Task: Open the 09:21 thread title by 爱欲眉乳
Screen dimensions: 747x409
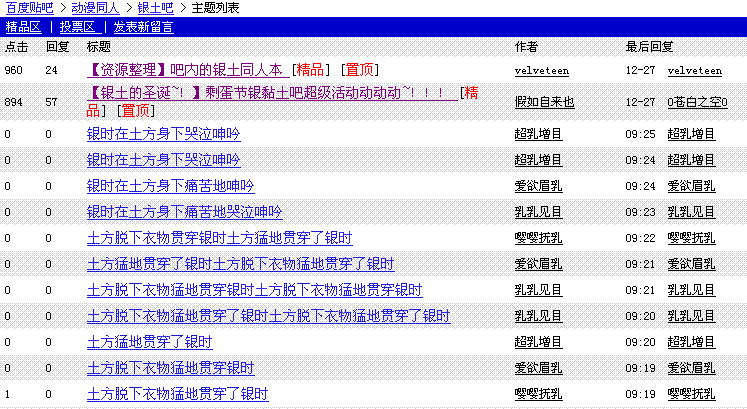Action: pyautogui.click(x=241, y=264)
